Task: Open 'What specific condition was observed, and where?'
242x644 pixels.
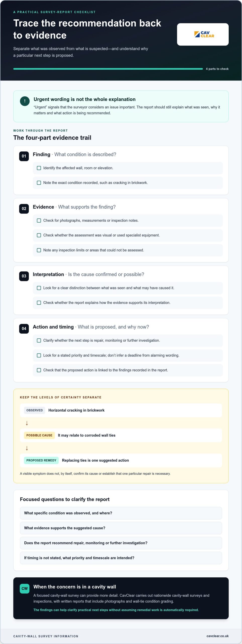Action: coord(121,513)
